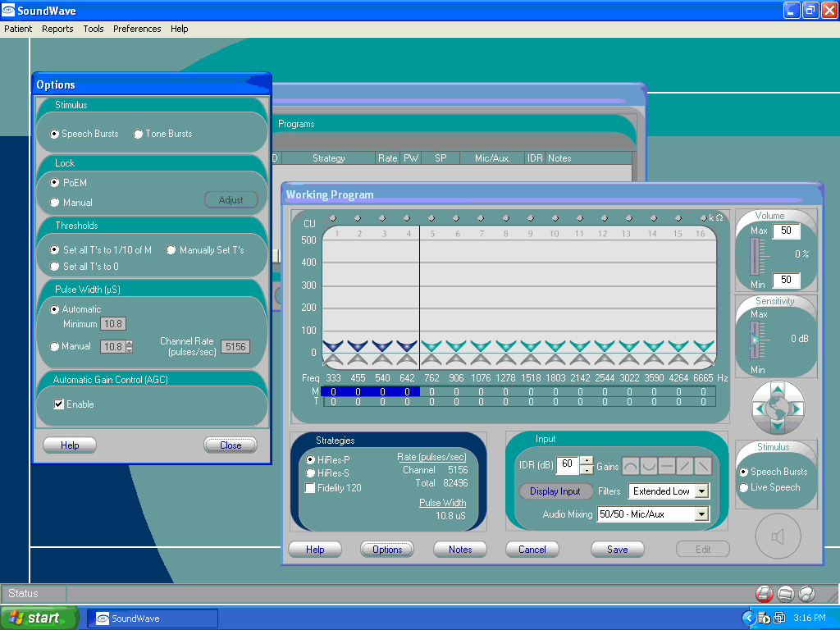Click the Close button in the Options panel
This screenshot has width=840, height=630.
231,445
